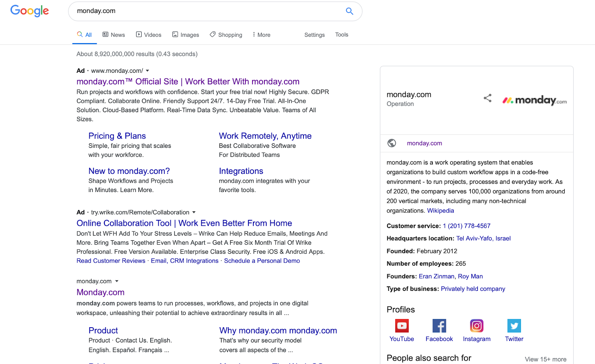The image size is (595, 364).
Task: Open Online Collaboration Tool Wrike ad headline
Action: pyautogui.click(x=184, y=223)
